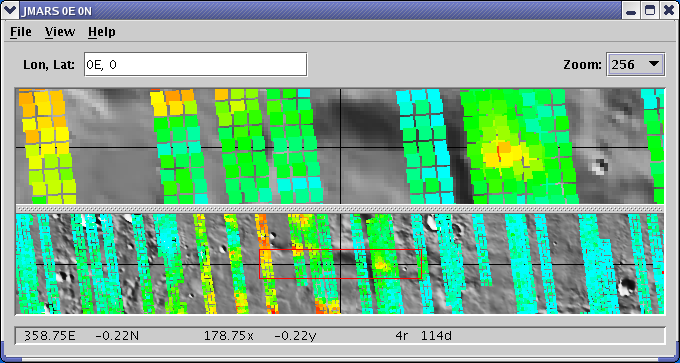680x363 pixels.
Task: Open the View menu
Action: click(x=60, y=32)
